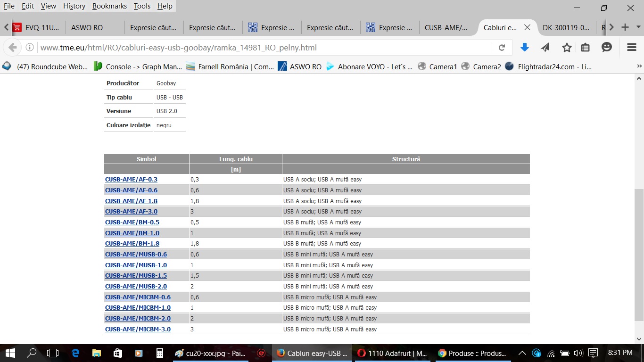Open the Camera1 bookmark

pos(438,66)
